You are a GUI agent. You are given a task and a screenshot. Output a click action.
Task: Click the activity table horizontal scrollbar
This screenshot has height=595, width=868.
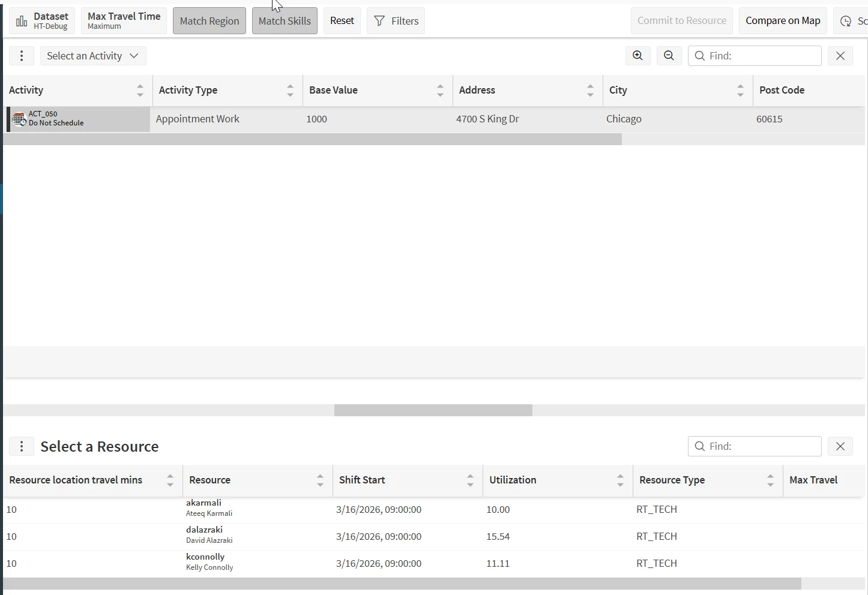coord(312,139)
